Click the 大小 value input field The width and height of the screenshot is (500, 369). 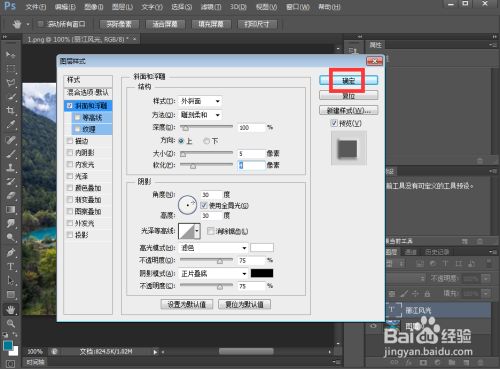click(x=251, y=154)
